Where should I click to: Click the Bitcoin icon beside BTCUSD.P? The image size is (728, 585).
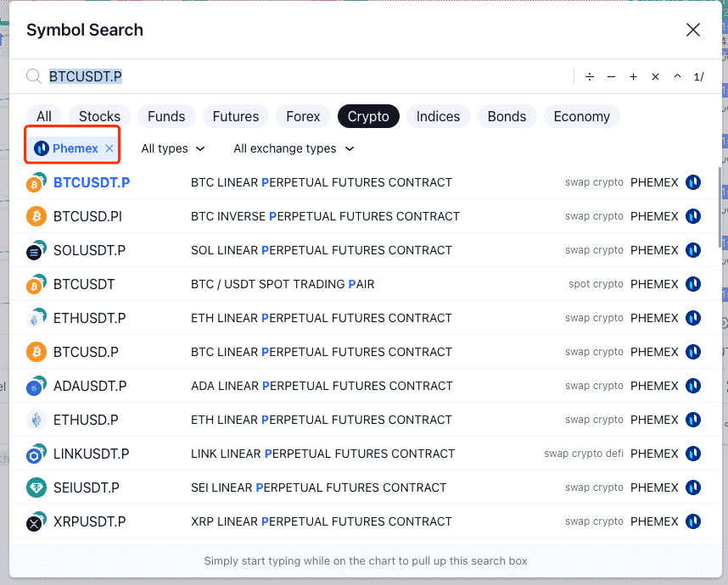36,352
